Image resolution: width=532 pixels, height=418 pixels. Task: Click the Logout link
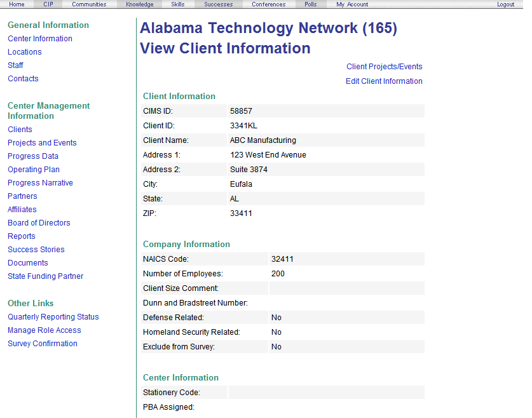tap(505, 4)
